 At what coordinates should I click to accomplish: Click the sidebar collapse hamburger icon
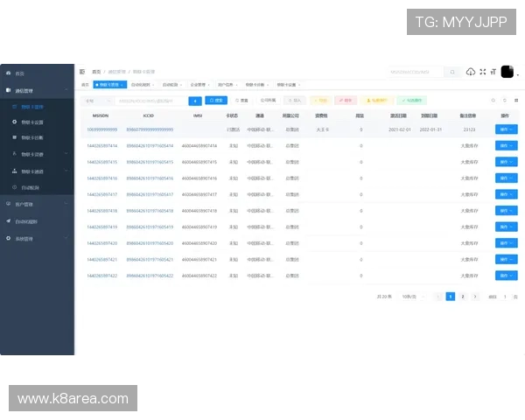point(82,72)
